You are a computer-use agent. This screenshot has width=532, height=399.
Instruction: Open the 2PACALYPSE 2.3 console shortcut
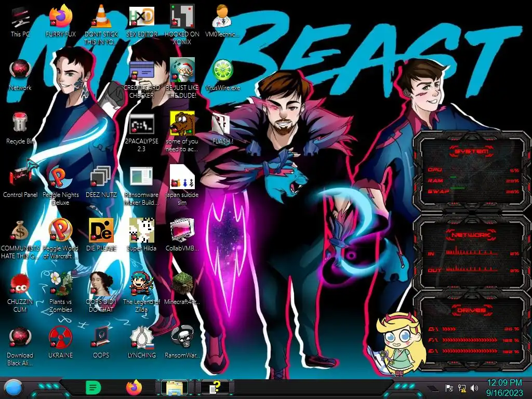[x=141, y=133]
